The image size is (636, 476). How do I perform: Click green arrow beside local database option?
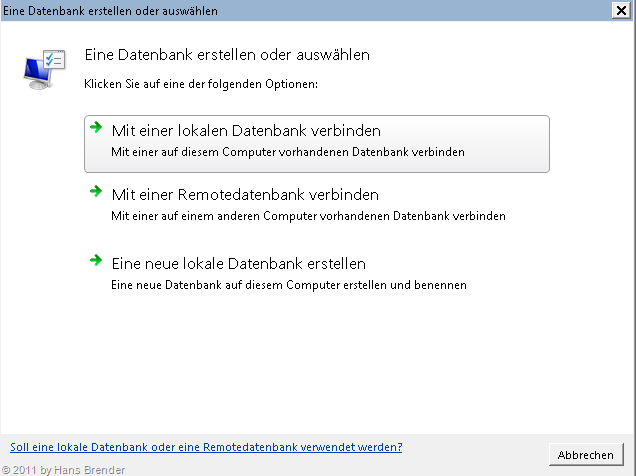click(x=96, y=128)
